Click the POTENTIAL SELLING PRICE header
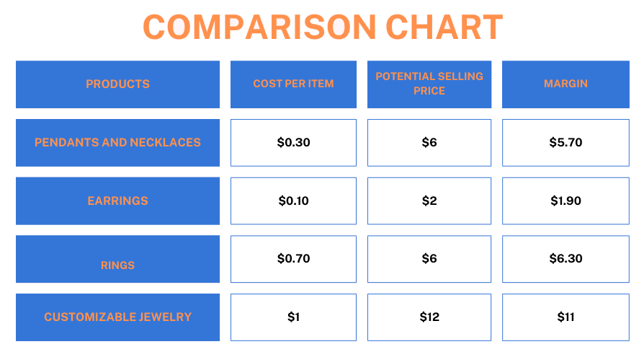The width and height of the screenshot is (644, 352). (x=429, y=84)
